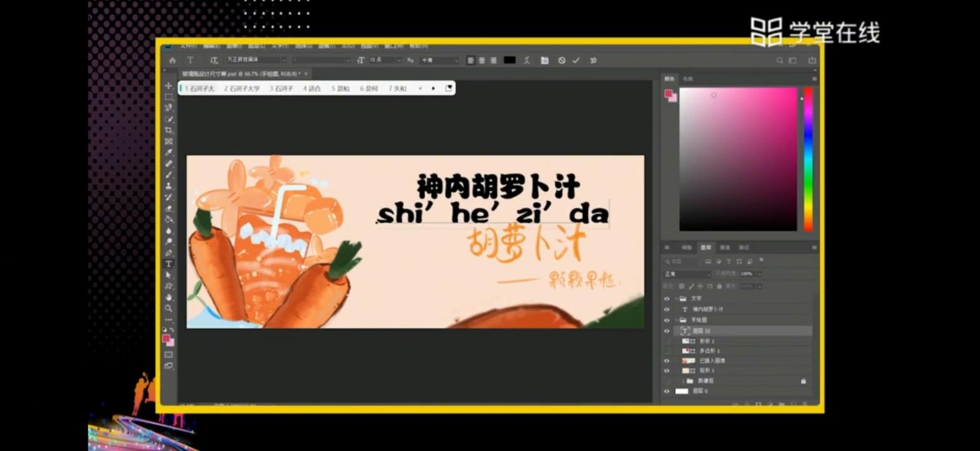Collapse the 文字 layer group

point(677,298)
